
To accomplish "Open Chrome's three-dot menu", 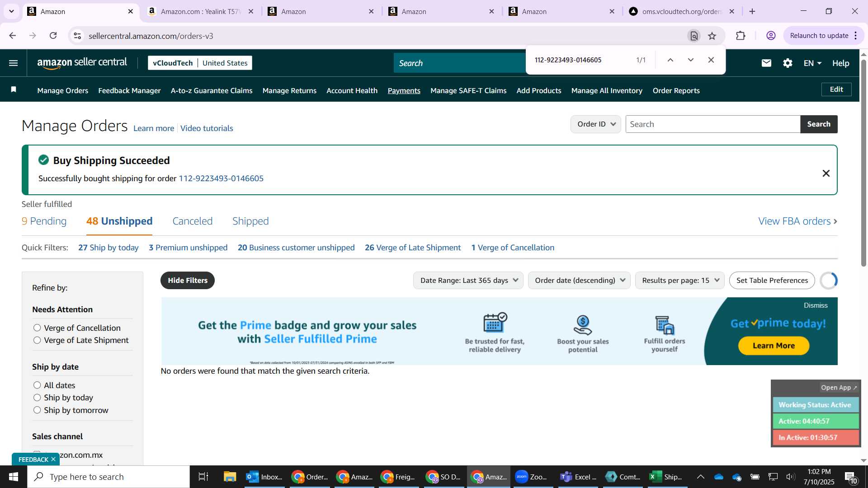I will pos(856,36).
